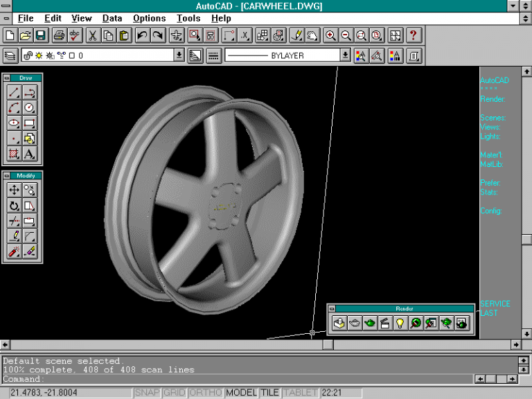Undo the last action with the Undo arrow
Viewport: 532px width, 399px height.
[x=143, y=35]
